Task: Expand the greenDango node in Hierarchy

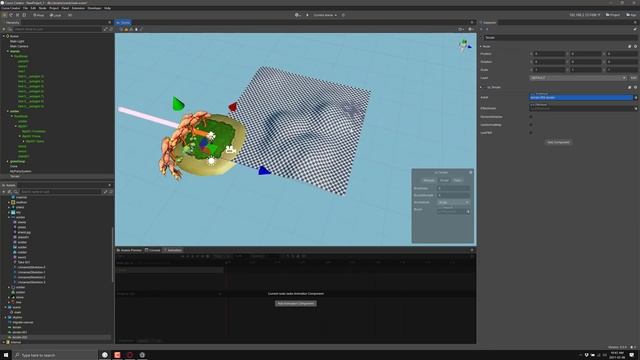Action: pyautogui.click(x=7, y=161)
